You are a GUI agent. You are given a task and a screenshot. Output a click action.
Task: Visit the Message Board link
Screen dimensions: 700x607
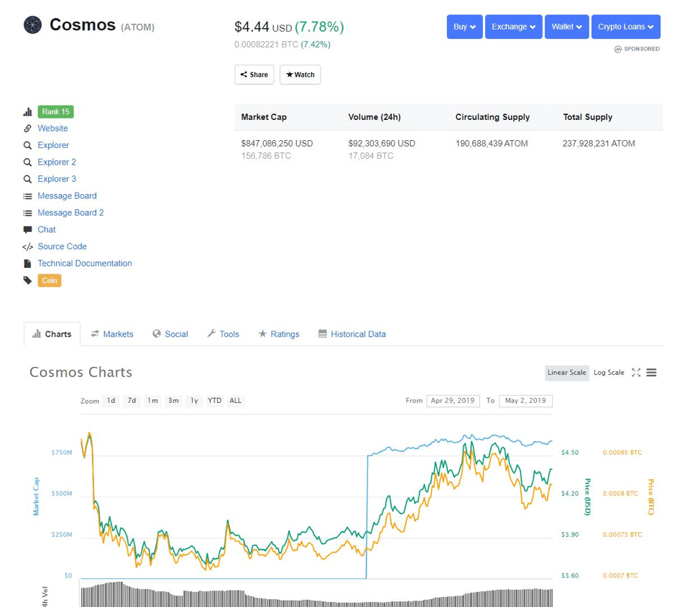[67, 196]
